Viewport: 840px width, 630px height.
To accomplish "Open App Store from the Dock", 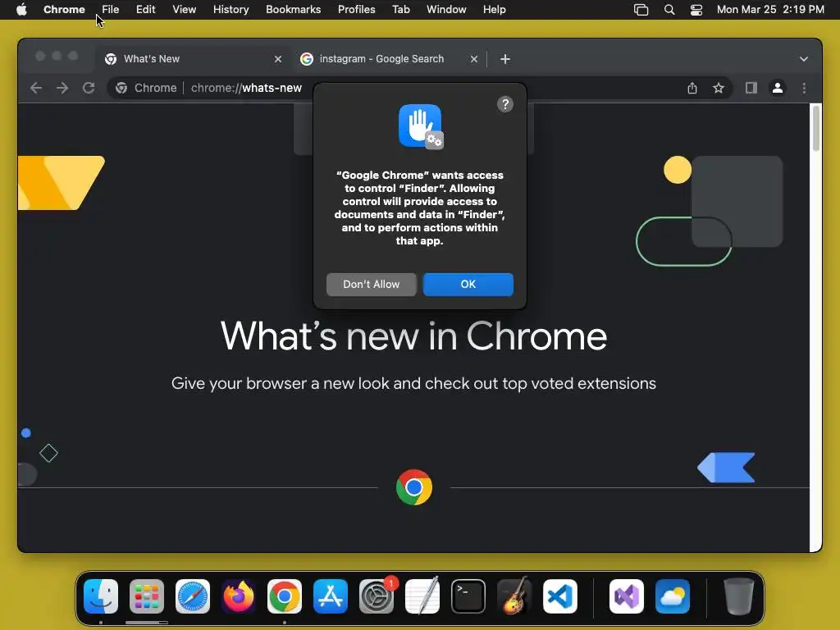I will [x=331, y=596].
